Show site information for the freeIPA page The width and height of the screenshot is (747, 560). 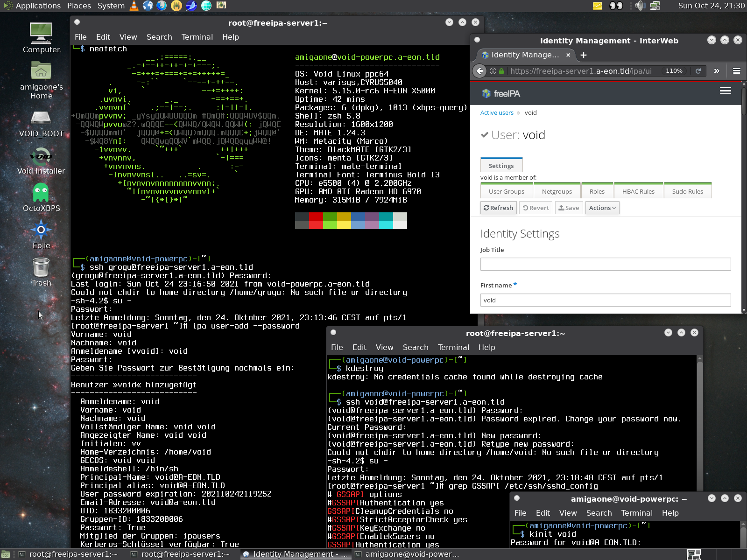493,71
